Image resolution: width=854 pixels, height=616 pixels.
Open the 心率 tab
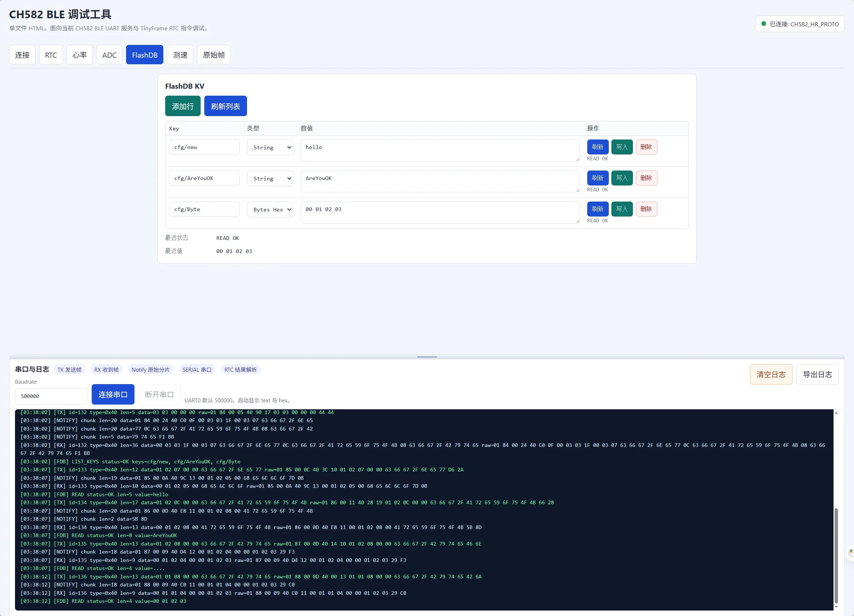point(79,55)
